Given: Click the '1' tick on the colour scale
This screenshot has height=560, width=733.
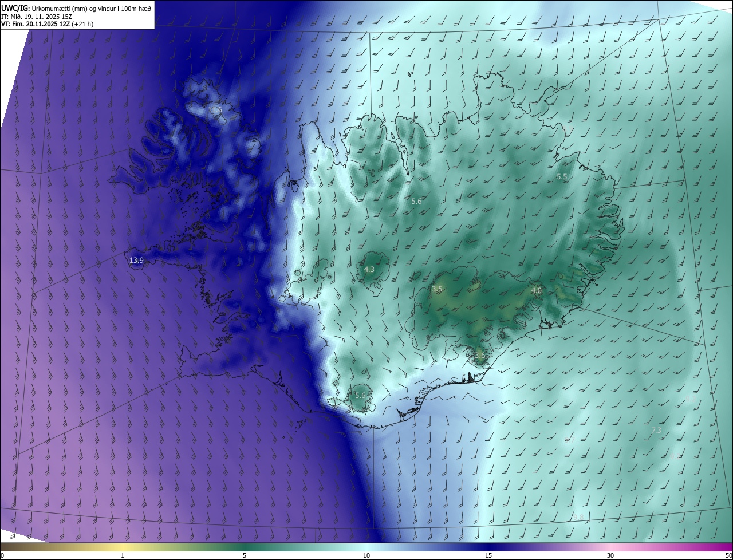Looking at the screenshot, I should coord(123,555).
